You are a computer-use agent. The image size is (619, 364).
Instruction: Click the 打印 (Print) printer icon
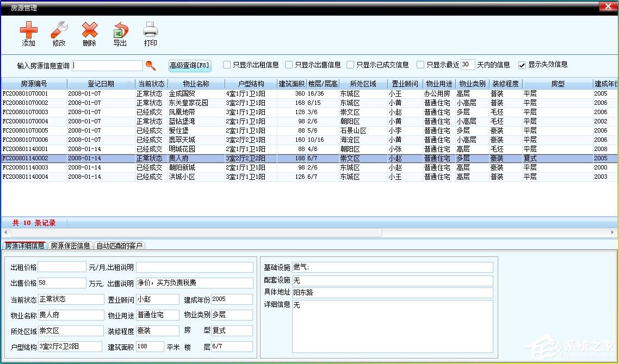point(151,30)
